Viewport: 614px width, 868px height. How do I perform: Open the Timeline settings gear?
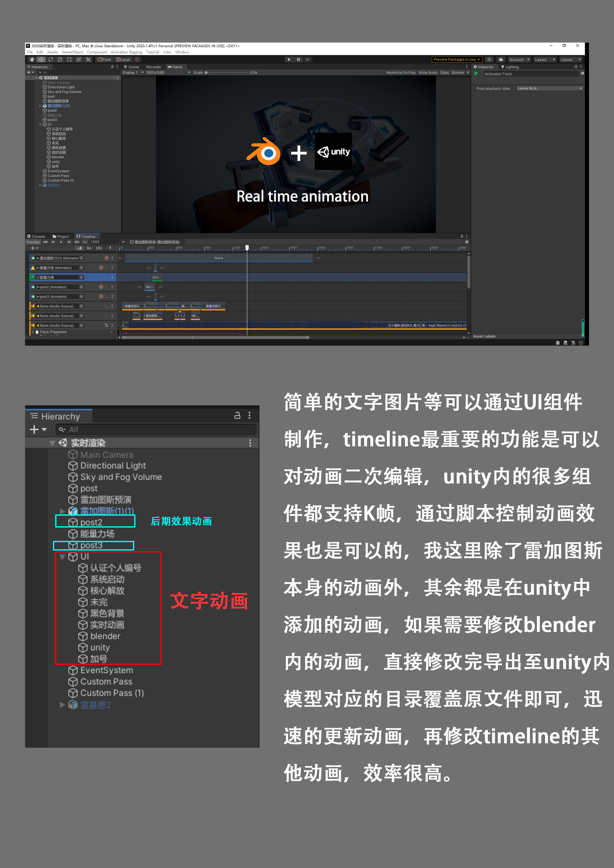(466, 242)
